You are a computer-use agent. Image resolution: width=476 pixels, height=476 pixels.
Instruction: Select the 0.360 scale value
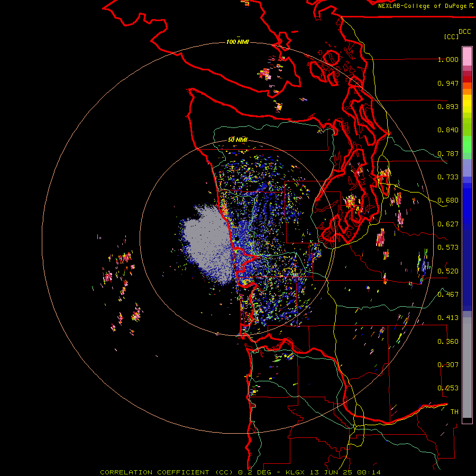tap(448, 342)
